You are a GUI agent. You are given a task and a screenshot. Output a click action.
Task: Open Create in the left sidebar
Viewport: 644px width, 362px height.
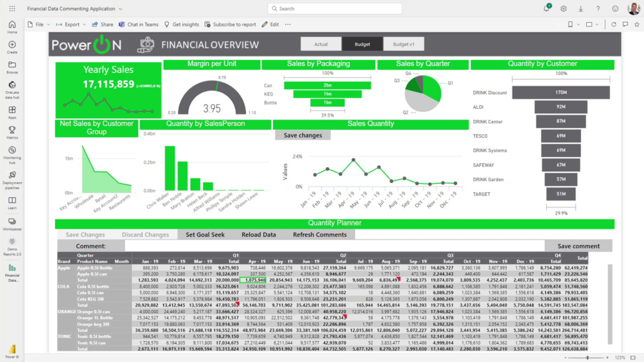(12, 47)
